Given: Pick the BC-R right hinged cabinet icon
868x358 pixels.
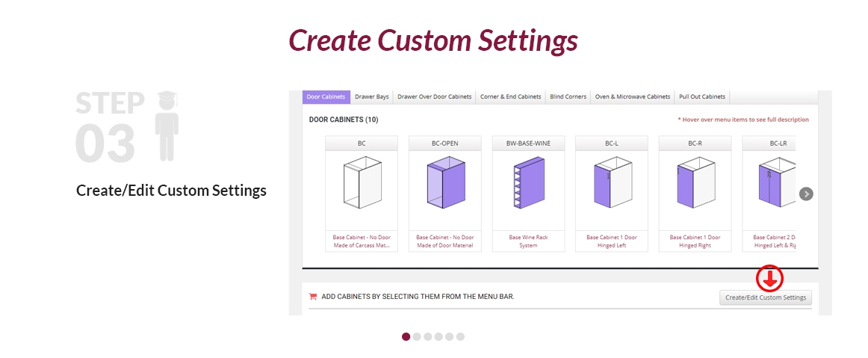Looking at the screenshot, I should [695, 185].
